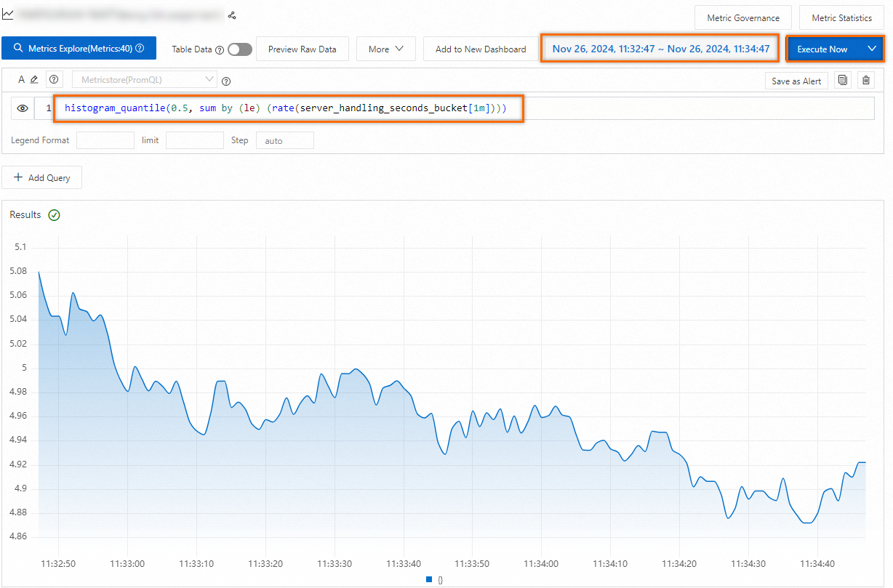This screenshot has height=588, width=893.
Task: Click the Legend Format label
Action: click(x=40, y=140)
